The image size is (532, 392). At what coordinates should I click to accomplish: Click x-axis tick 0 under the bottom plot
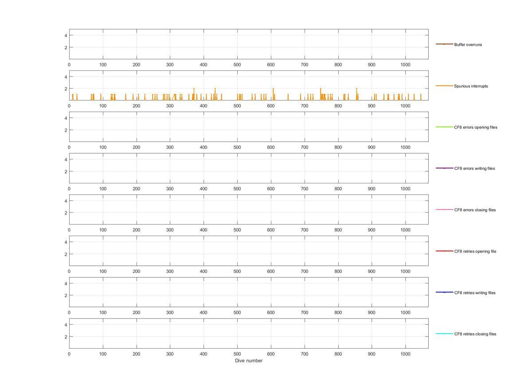69,354
